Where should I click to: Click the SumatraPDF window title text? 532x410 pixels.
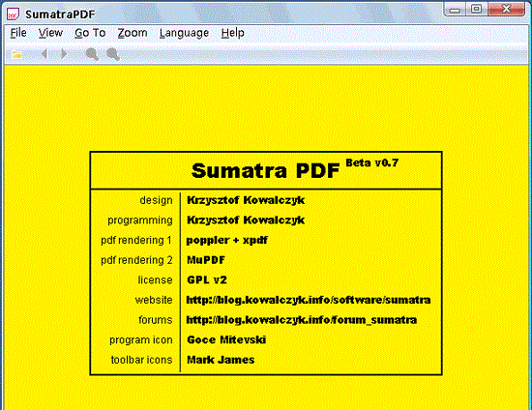(60, 15)
